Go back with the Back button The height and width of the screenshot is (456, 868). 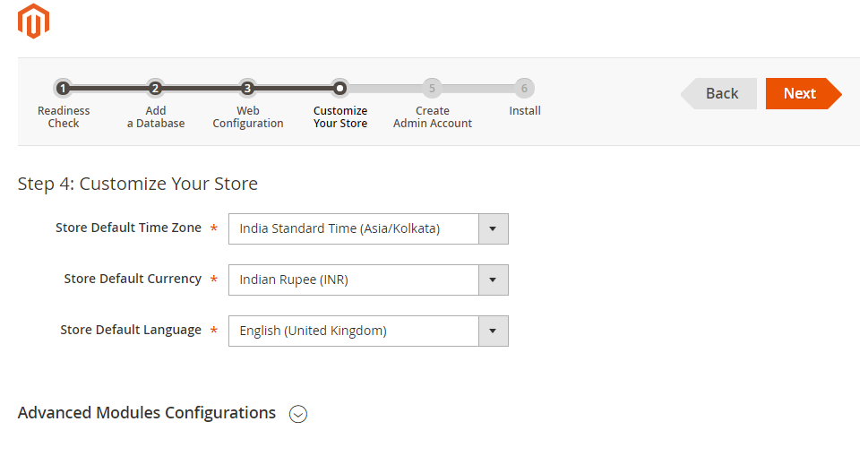tap(720, 93)
